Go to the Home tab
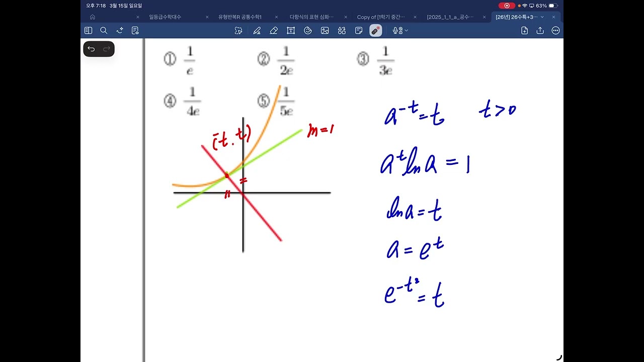 (93, 17)
